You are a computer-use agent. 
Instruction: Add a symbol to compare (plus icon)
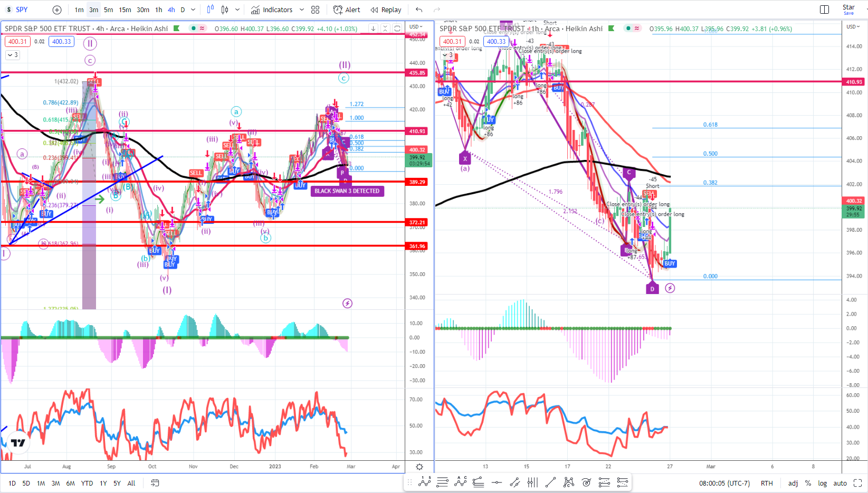pos(57,10)
